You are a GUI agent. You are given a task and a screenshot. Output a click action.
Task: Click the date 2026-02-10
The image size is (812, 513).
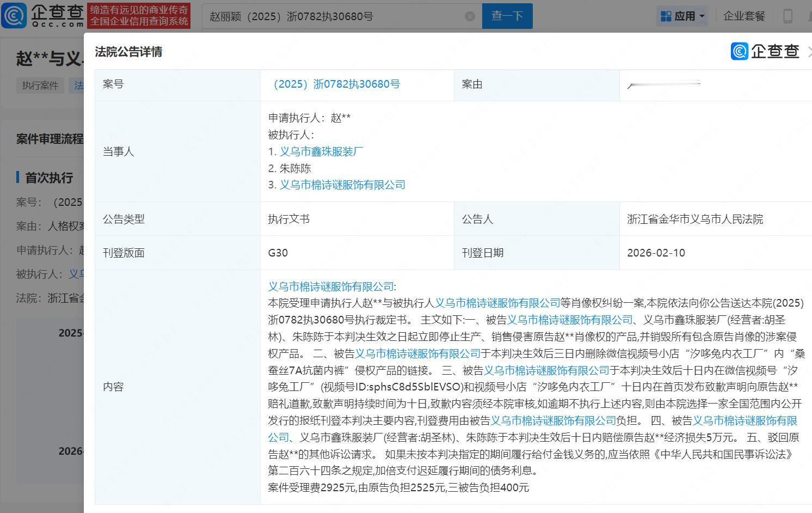pyautogui.click(x=656, y=253)
